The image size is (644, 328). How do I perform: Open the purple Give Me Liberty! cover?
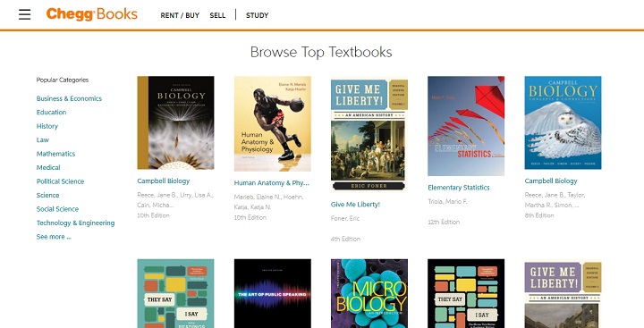pyautogui.click(x=563, y=293)
